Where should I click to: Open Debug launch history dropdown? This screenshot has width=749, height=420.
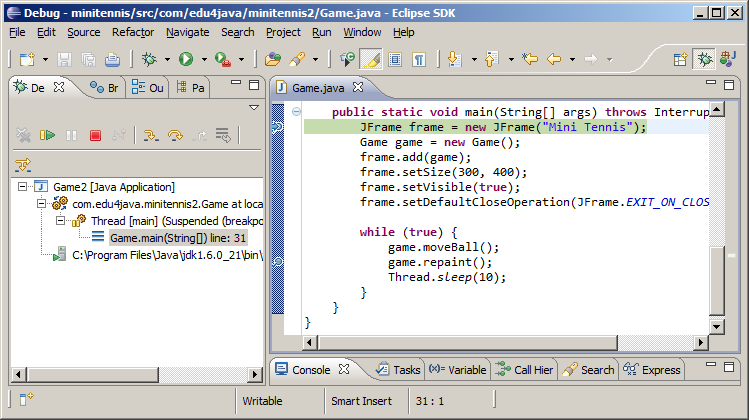[x=167, y=60]
